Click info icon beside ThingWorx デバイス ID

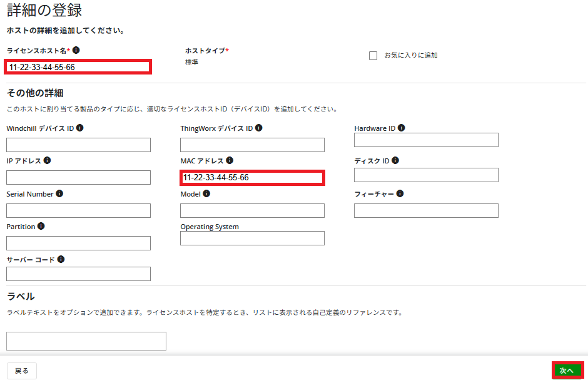click(259, 128)
